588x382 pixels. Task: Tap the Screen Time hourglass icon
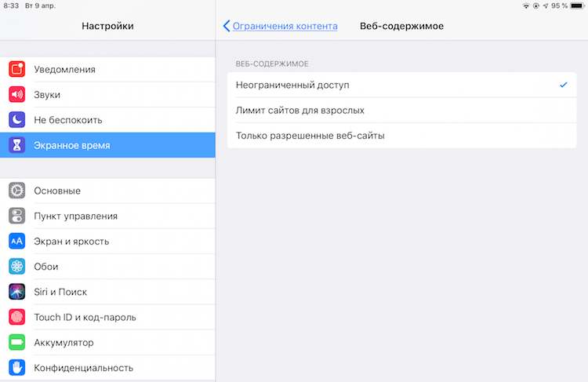click(17, 145)
